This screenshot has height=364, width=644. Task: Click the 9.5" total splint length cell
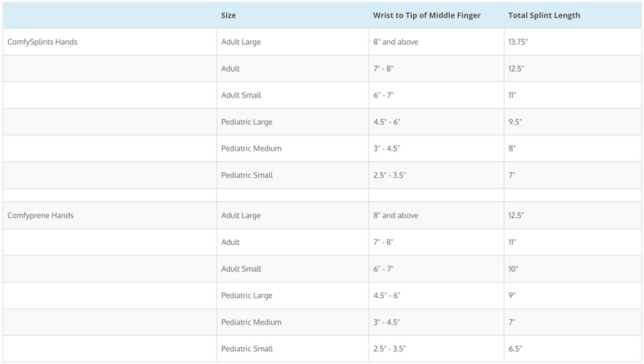[515, 122]
